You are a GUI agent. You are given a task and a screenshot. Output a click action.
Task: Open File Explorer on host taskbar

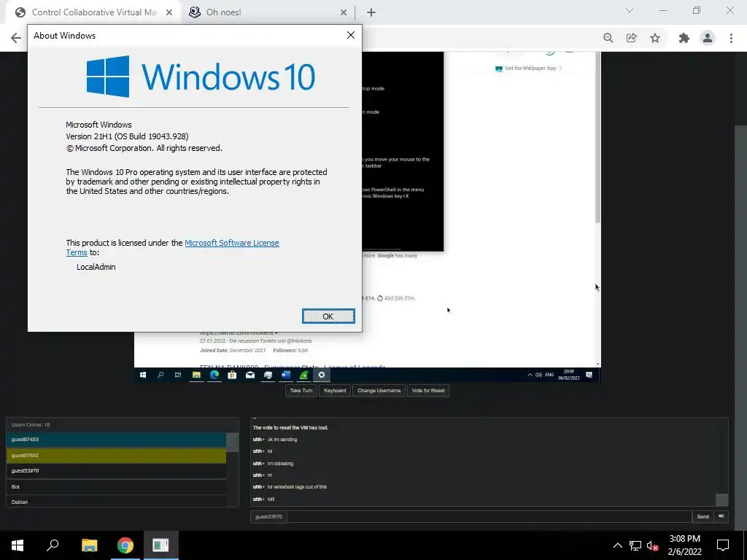(x=89, y=545)
